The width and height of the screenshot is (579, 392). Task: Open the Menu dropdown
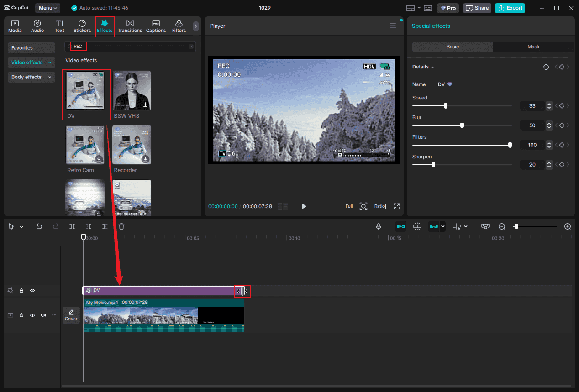(x=47, y=8)
